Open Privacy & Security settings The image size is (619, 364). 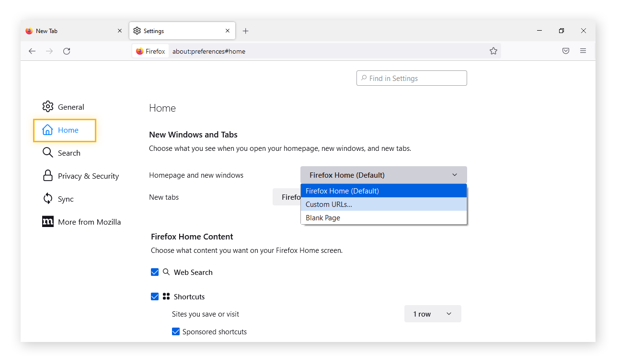[88, 176]
